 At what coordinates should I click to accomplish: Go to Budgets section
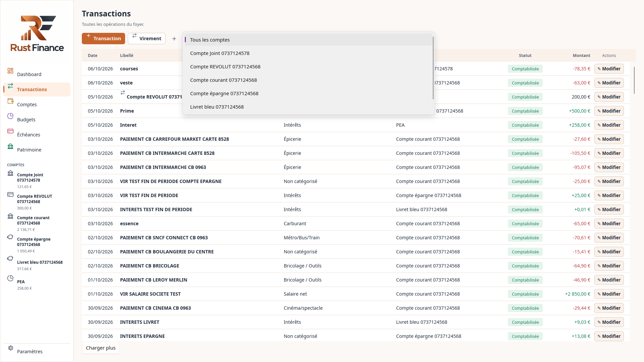click(37, 120)
